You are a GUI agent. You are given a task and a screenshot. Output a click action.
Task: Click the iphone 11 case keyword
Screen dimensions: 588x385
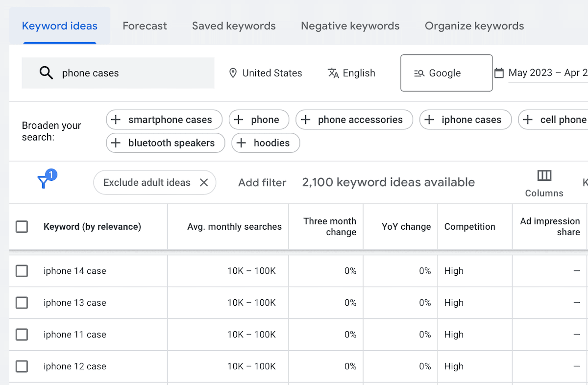pos(75,335)
